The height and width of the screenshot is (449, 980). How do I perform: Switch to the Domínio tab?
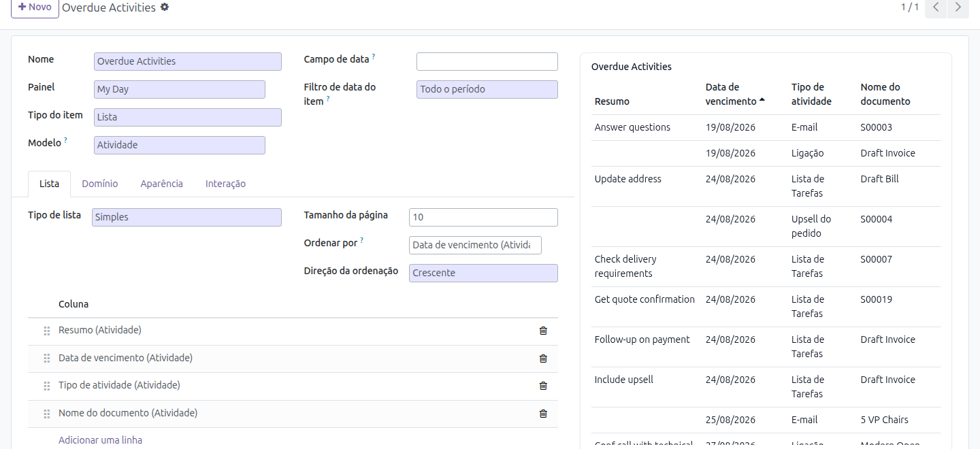(100, 184)
